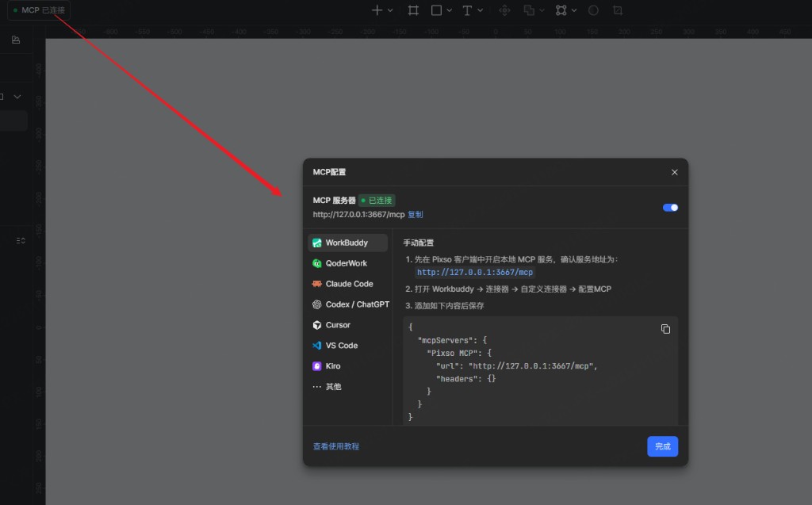Expand the Rectangle shape tool dropdown
This screenshot has width=812, height=505.
click(449, 10)
